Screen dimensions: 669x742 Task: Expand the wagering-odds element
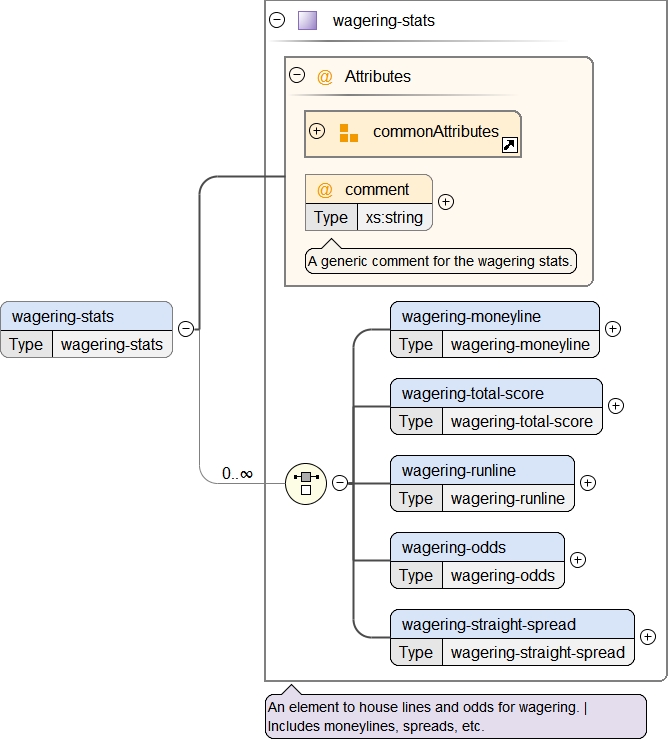[578, 560]
